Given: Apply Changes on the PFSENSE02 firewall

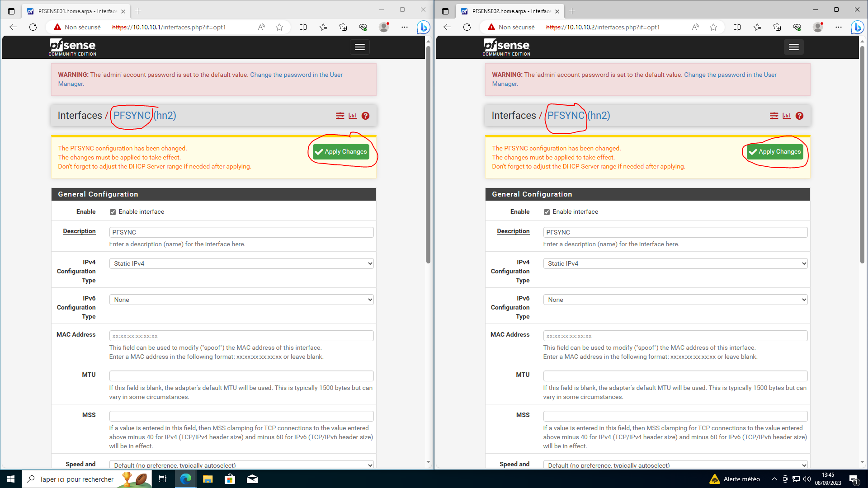Looking at the screenshot, I should (775, 152).
